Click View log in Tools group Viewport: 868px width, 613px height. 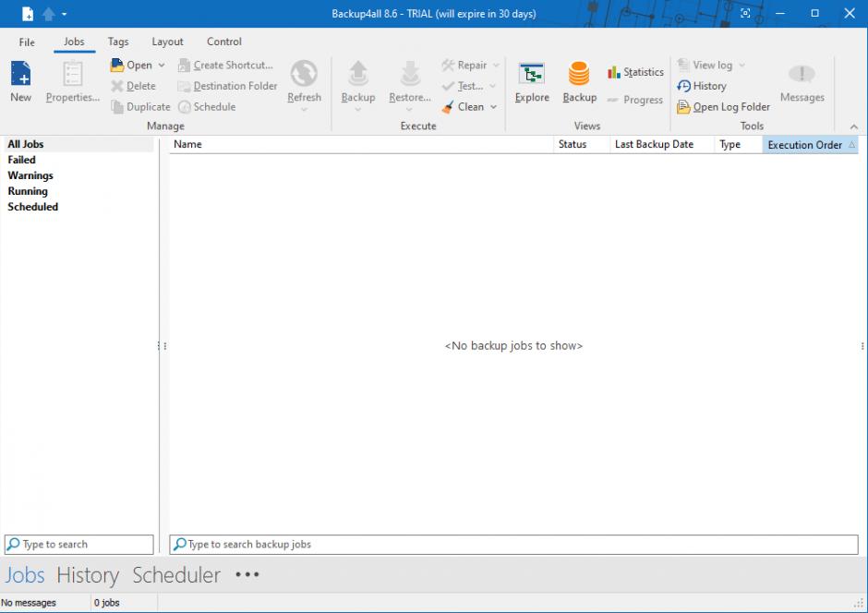click(705, 65)
